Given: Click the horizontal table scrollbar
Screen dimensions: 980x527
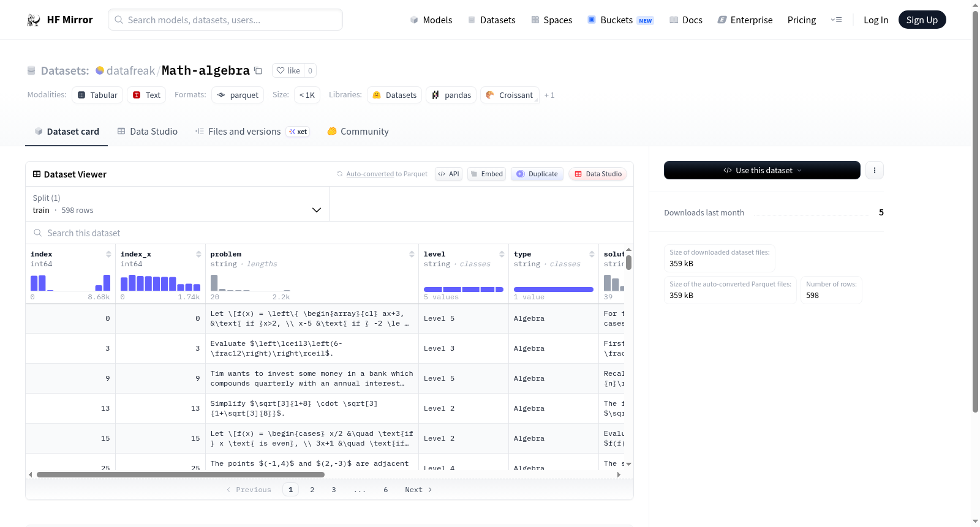Looking at the screenshot, I should [181, 474].
